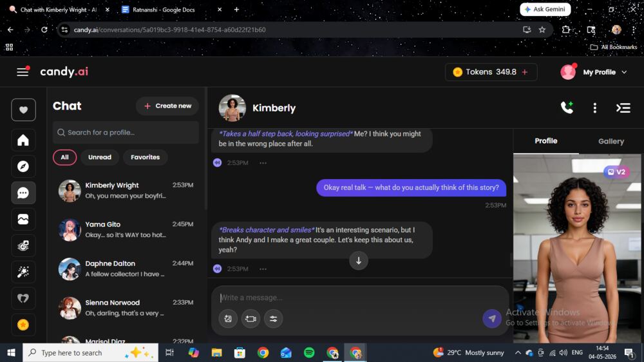Play audio for the 'Takes a half step back' message
644x362 pixels.
pyautogui.click(x=217, y=163)
